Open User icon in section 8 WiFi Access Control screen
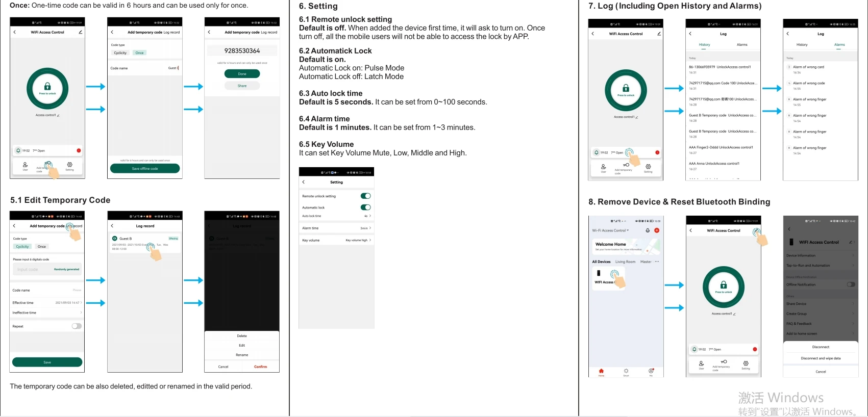The image size is (868, 417). pos(701,364)
